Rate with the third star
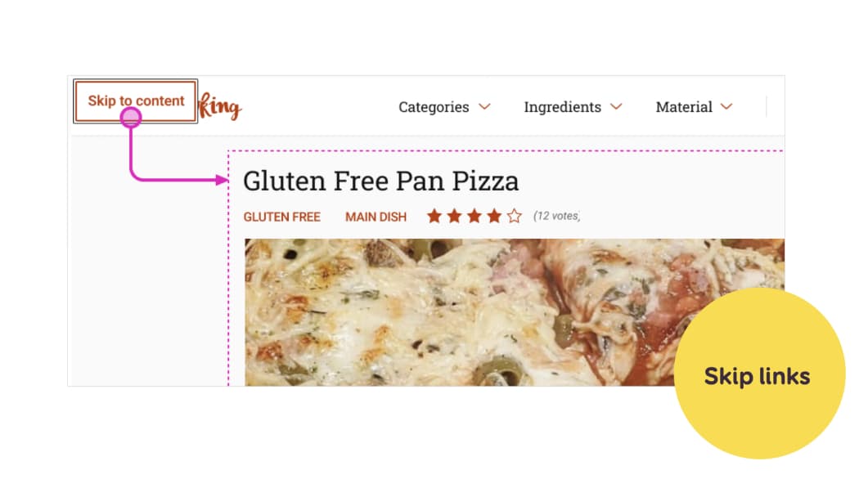The height and width of the screenshot is (488, 868). tap(474, 216)
